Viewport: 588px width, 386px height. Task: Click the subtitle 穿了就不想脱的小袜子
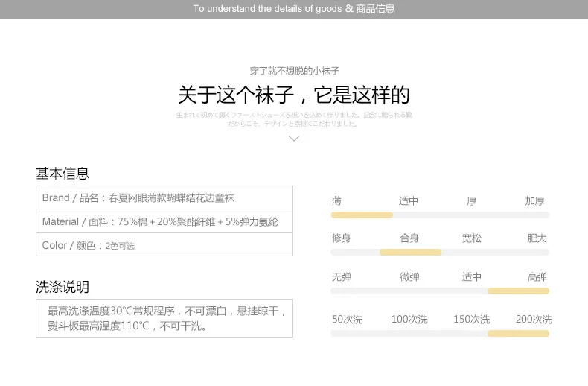tap(295, 71)
